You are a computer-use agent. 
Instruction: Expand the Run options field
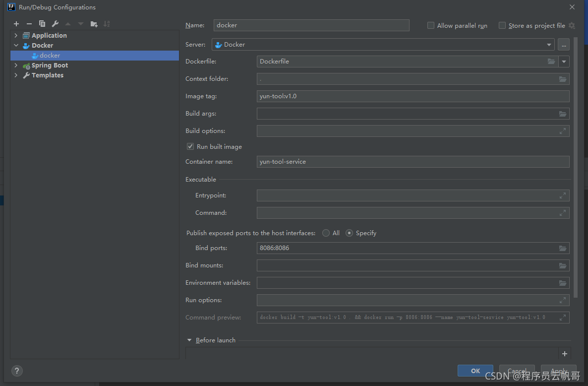point(563,300)
